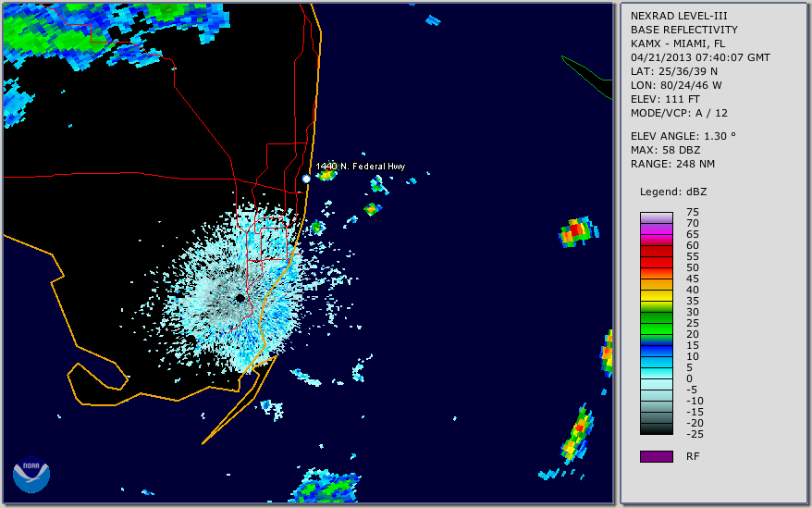Select the "NEXRAD LEVEL-III" title text
This screenshot has width=812, height=508.
click(x=679, y=16)
